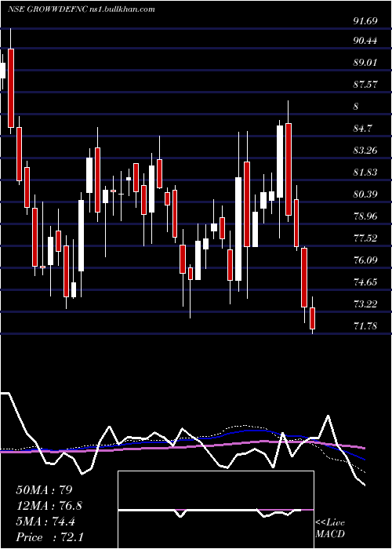This screenshot has width=392, height=549.
Task: Click the 80.39 price axis label
Action: click(x=365, y=195)
